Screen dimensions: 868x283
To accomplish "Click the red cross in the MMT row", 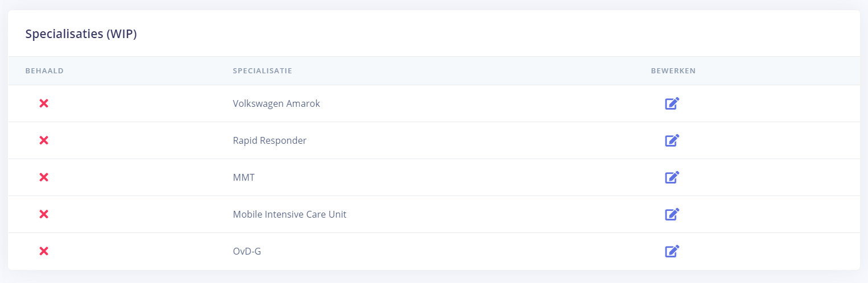I will pos(44,177).
